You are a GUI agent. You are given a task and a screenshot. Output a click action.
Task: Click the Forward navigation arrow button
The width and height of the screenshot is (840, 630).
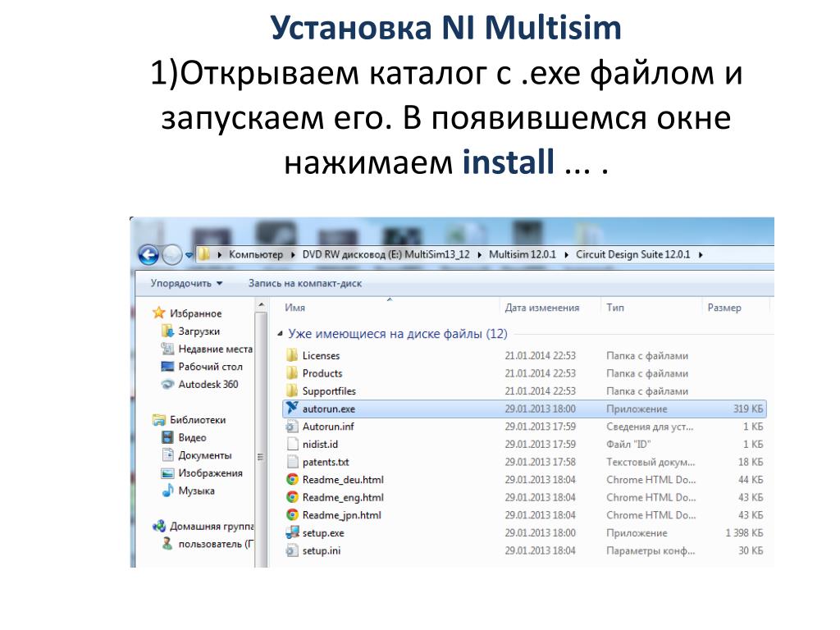pyautogui.click(x=172, y=255)
